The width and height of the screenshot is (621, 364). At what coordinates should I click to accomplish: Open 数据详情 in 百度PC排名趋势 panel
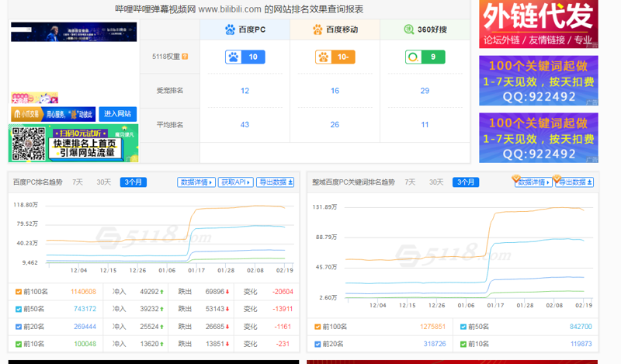(196, 182)
